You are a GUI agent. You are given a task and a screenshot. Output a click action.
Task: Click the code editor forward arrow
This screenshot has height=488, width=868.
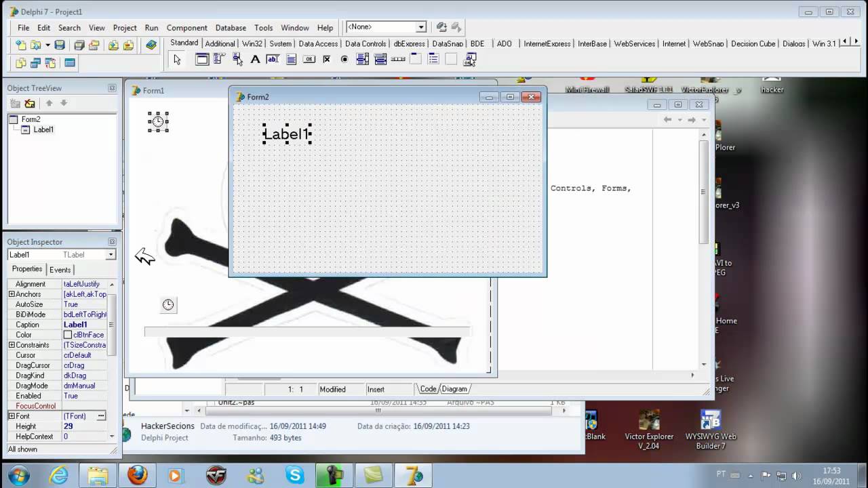click(x=692, y=120)
